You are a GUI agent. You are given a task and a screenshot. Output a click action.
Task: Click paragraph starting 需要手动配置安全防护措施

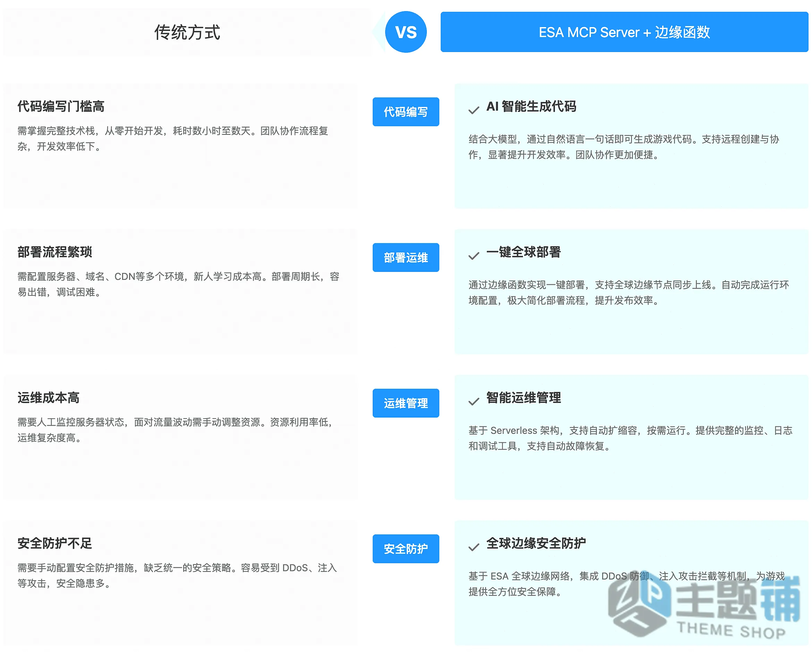[x=177, y=576]
